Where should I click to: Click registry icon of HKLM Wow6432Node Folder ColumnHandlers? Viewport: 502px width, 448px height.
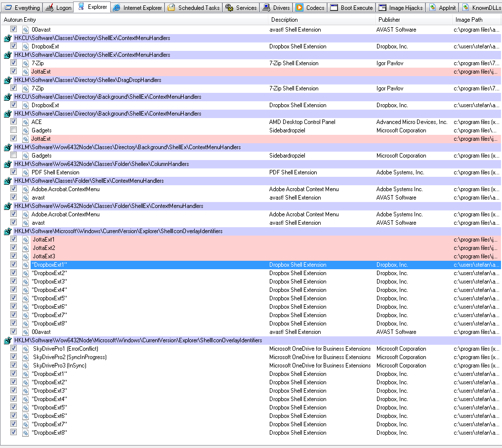8,164
